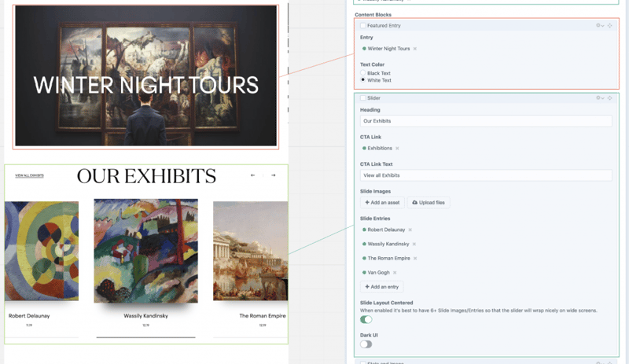This screenshot has width=629, height=364.
Task: Remove the Winter Night Tours entry
Action: [415, 49]
